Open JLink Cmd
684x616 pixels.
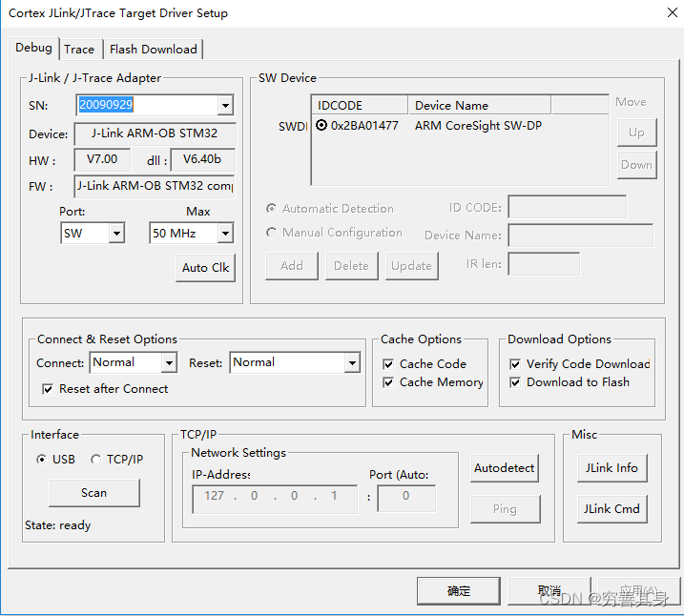[612, 509]
